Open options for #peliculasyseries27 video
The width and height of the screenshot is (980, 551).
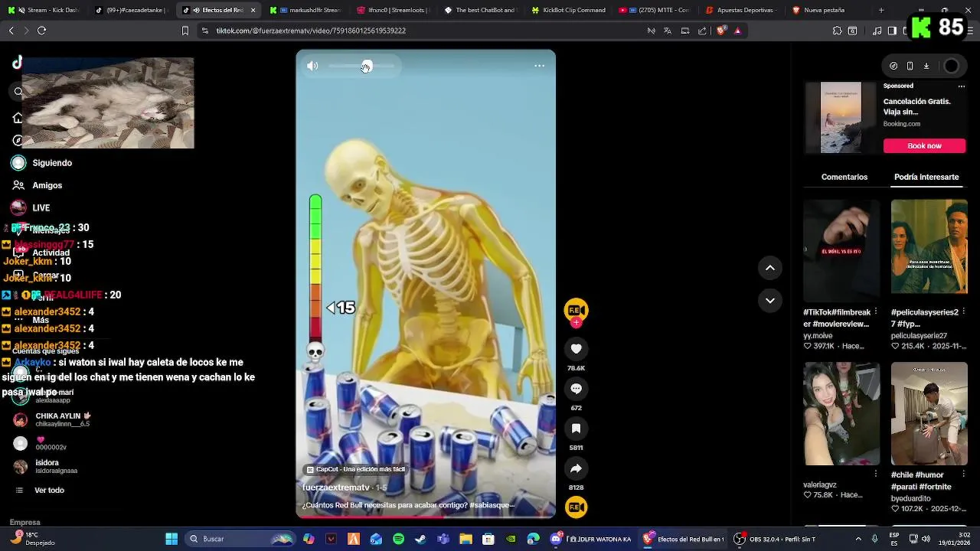(963, 312)
